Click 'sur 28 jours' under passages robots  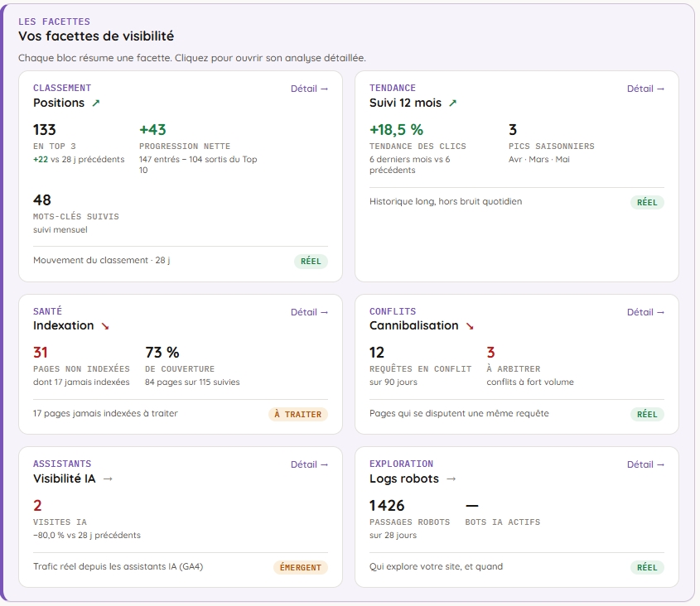pyautogui.click(x=393, y=535)
